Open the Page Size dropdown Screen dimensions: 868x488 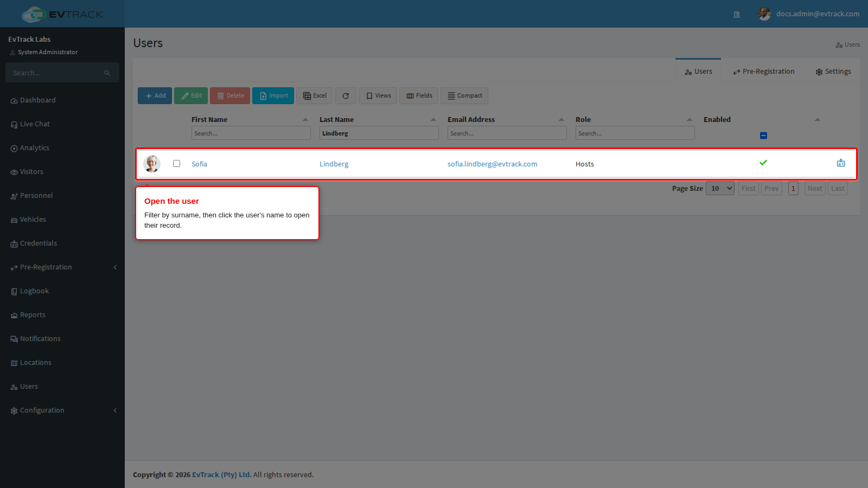[720, 188]
